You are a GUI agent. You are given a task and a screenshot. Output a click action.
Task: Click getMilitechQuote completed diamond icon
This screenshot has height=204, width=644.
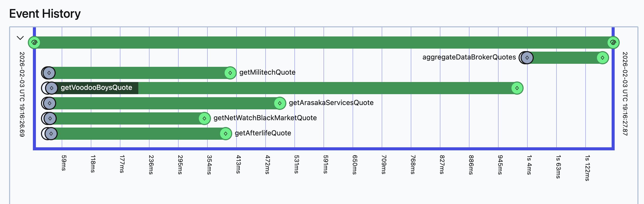(230, 73)
